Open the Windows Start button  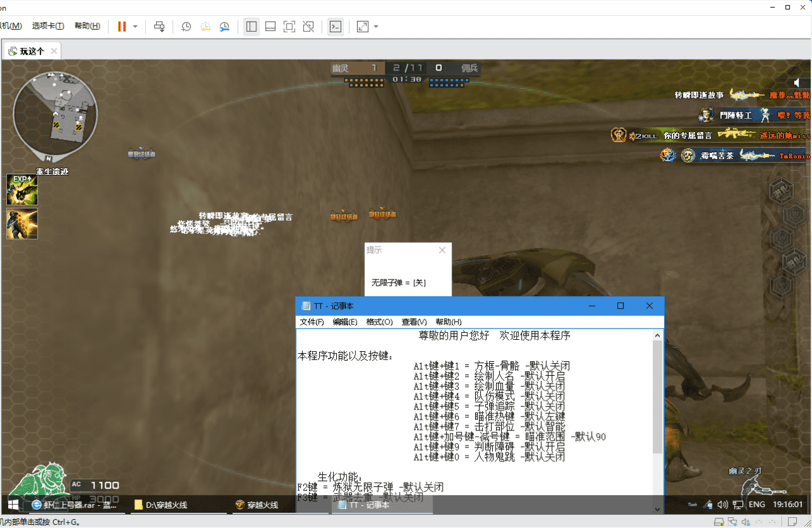pyautogui.click(x=13, y=505)
